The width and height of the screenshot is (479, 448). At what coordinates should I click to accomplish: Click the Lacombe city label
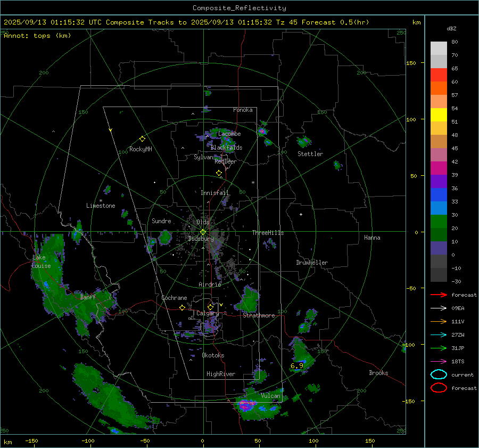(x=229, y=134)
